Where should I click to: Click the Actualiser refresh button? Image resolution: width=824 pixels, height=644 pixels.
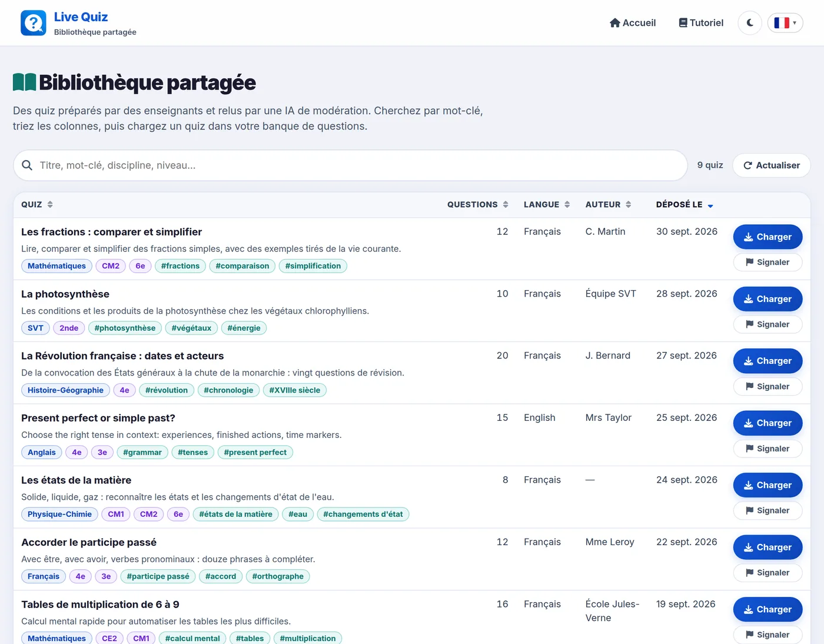[x=772, y=165]
